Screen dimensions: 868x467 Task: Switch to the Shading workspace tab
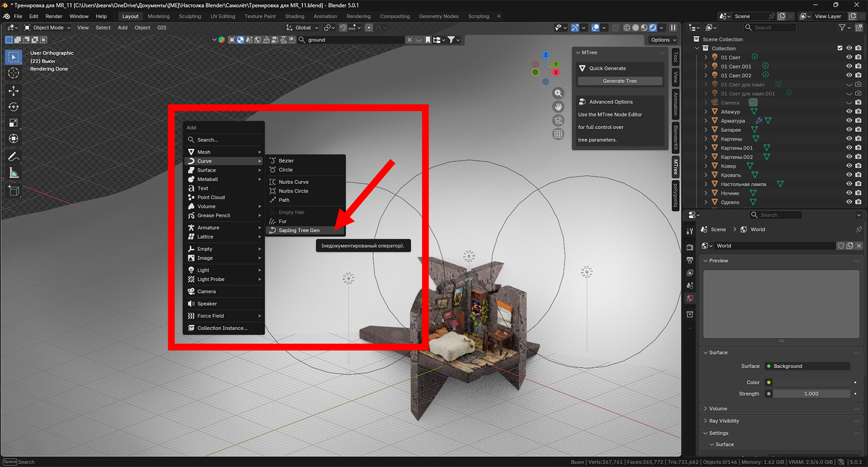tap(295, 16)
